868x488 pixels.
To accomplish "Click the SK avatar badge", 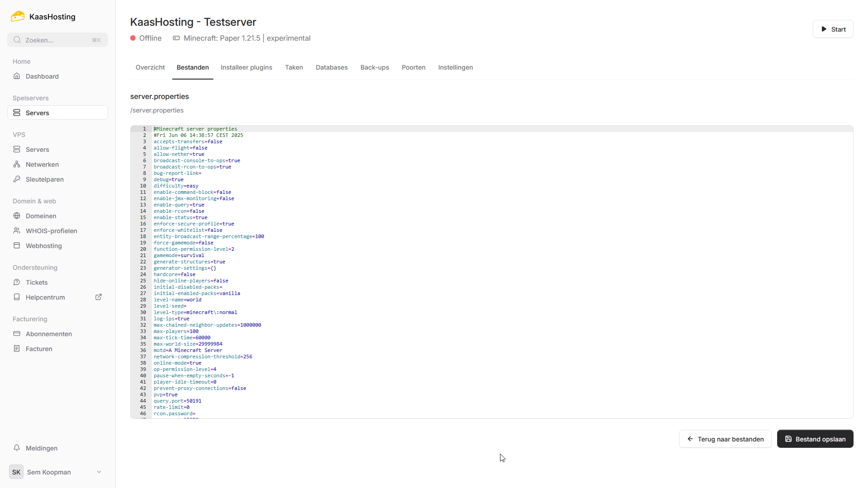I will point(16,472).
